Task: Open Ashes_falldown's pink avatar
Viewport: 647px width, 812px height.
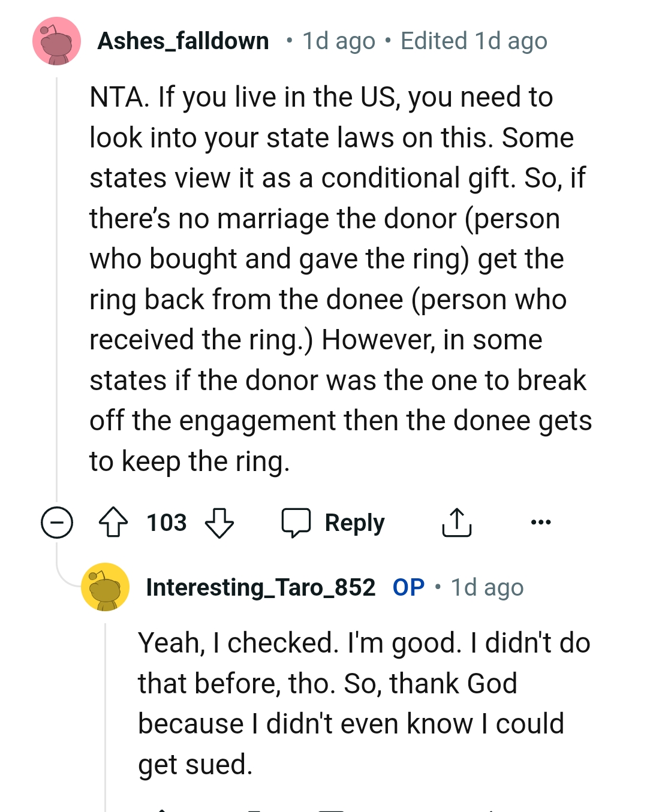Action: (57, 41)
